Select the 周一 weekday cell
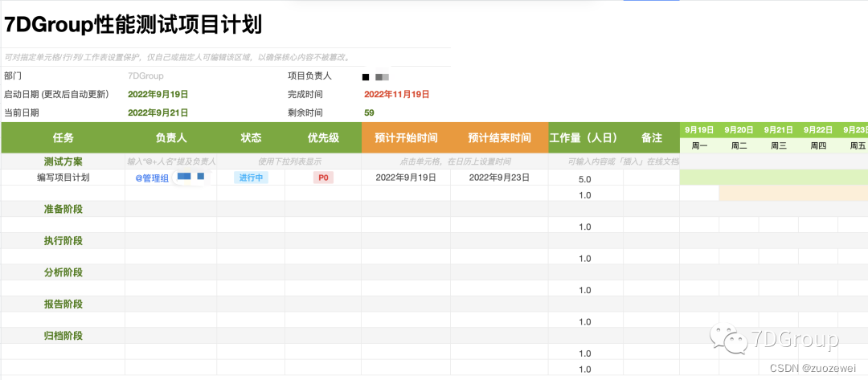 pos(699,146)
